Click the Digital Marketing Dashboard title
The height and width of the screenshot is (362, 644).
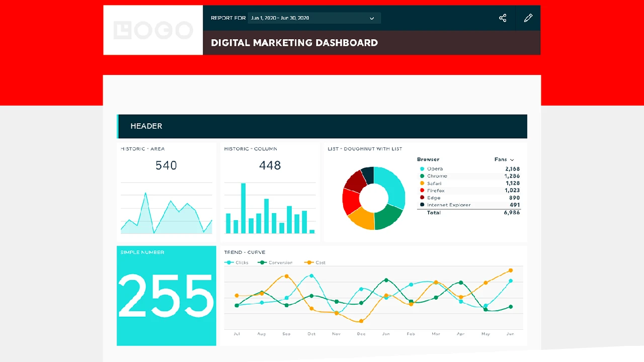[x=294, y=43]
